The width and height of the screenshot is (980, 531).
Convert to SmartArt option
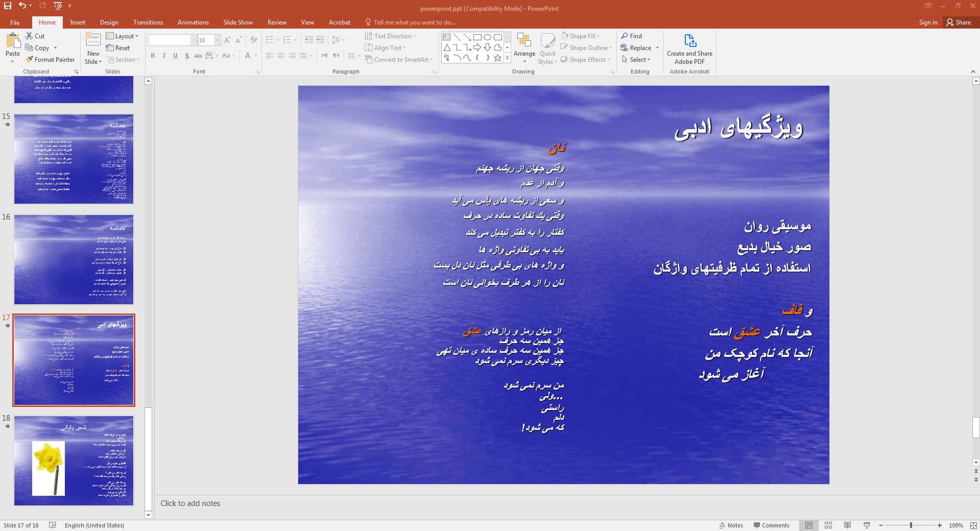pos(399,59)
